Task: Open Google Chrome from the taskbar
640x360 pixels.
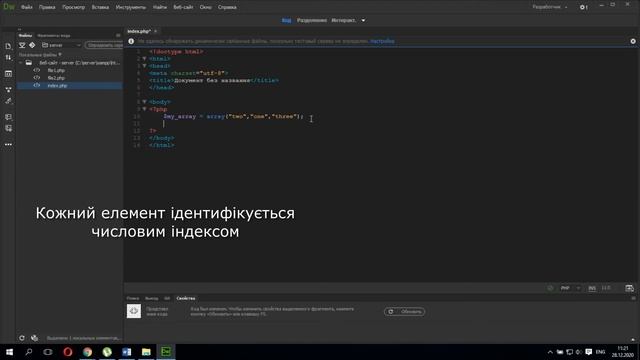Action: coord(87,352)
